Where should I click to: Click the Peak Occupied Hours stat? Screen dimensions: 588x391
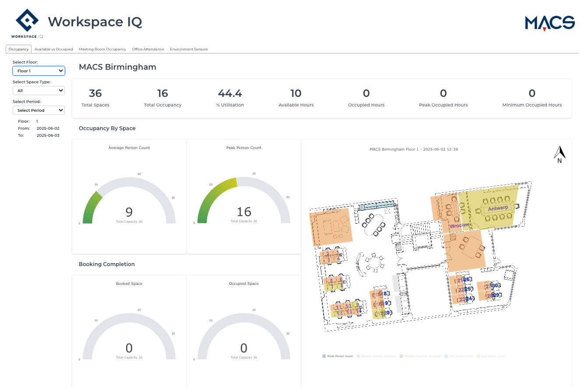pyautogui.click(x=443, y=98)
